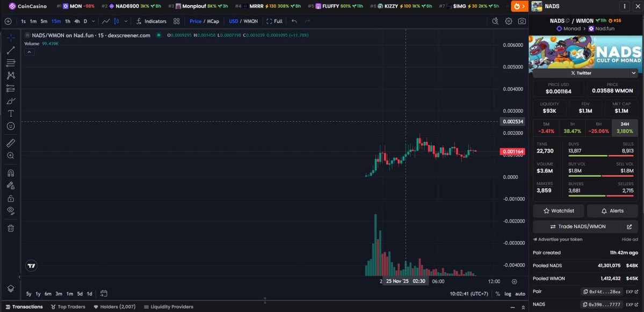Open the layout templates grid icon
The width and height of the screenshot is (644, 312).
click(x=177, y=21)
